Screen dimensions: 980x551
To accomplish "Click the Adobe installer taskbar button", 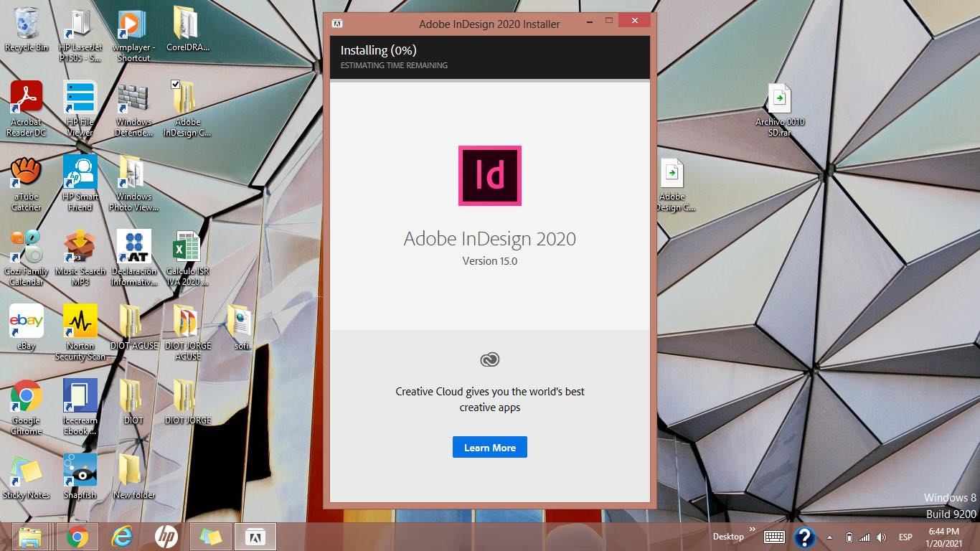I will pos(255,537).
